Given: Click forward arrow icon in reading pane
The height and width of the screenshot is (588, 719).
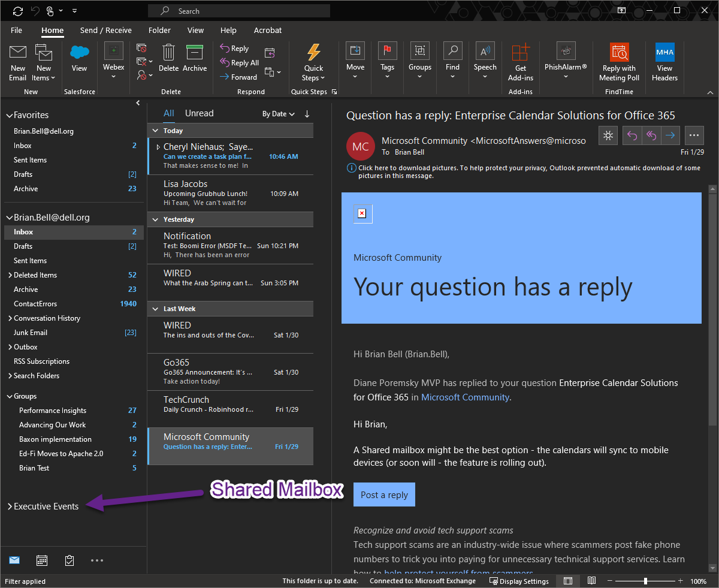Looking at the screenshot, I should [x=670, y=135].
